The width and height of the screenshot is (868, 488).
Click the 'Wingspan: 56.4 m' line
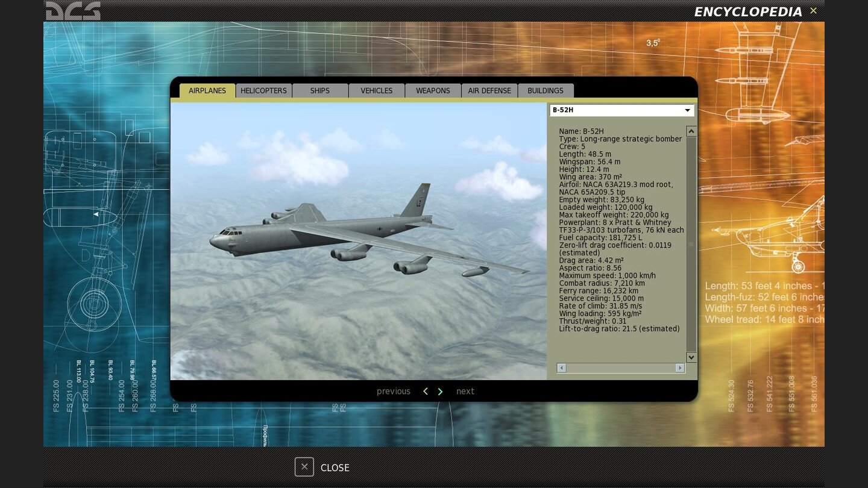click(590, 161)
